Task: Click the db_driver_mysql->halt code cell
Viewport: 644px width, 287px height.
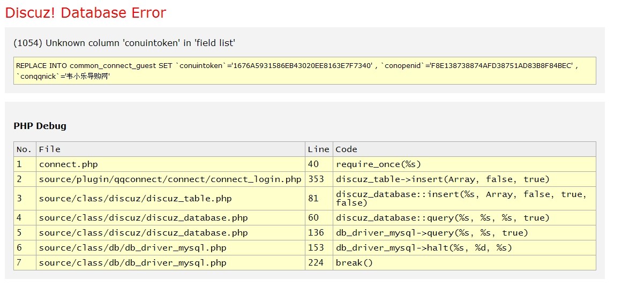Action: pos(424,248)
